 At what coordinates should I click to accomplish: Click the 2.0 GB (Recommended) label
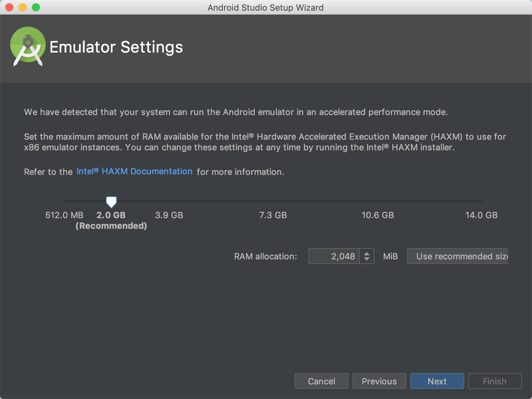click(x=111, y=220)
